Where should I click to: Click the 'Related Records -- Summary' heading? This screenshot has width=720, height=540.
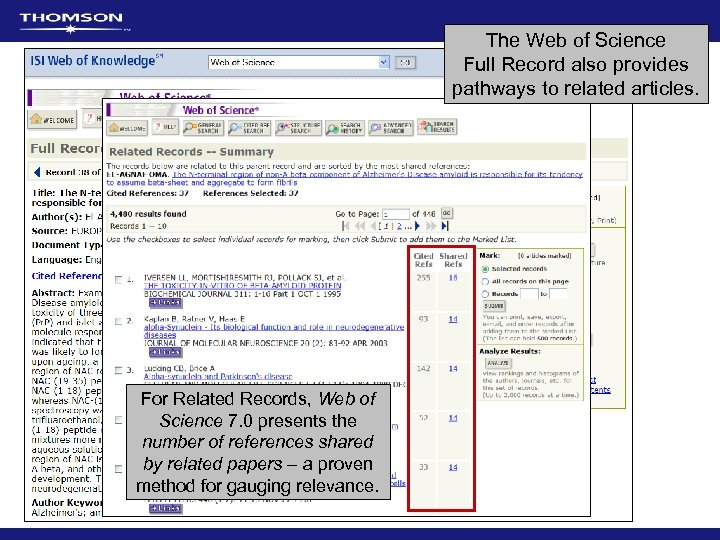click(191, 152)
